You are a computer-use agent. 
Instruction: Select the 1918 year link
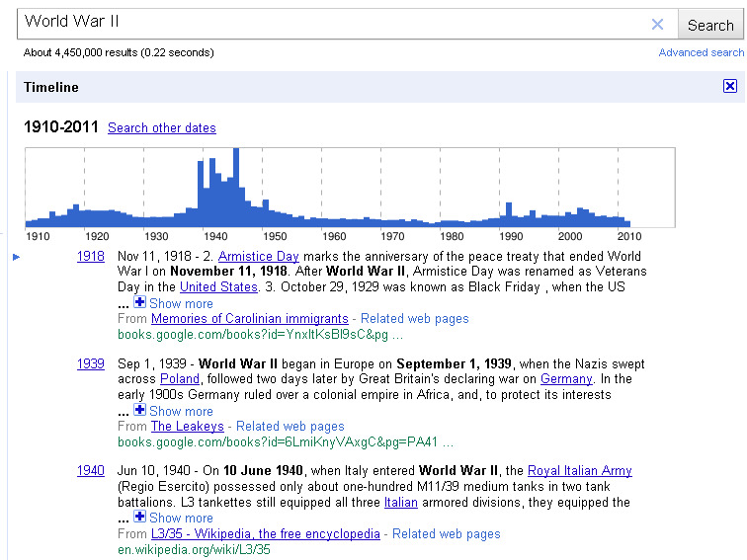(x=90, y=257)
